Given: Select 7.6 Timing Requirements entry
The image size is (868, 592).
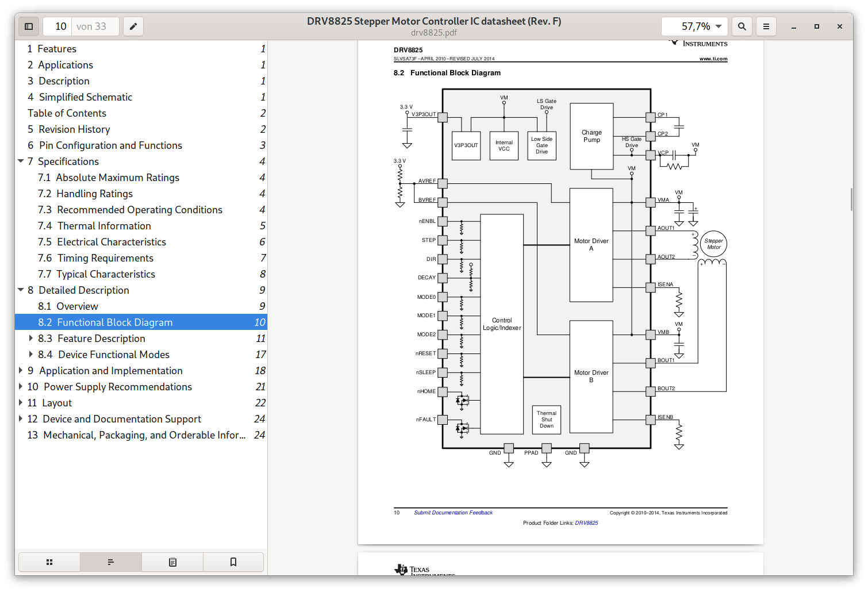Looking at the screenshot, I should point(141,258).
